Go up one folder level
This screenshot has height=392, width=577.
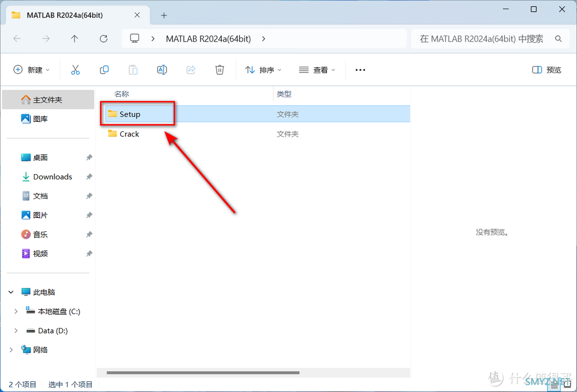[74, 38]
